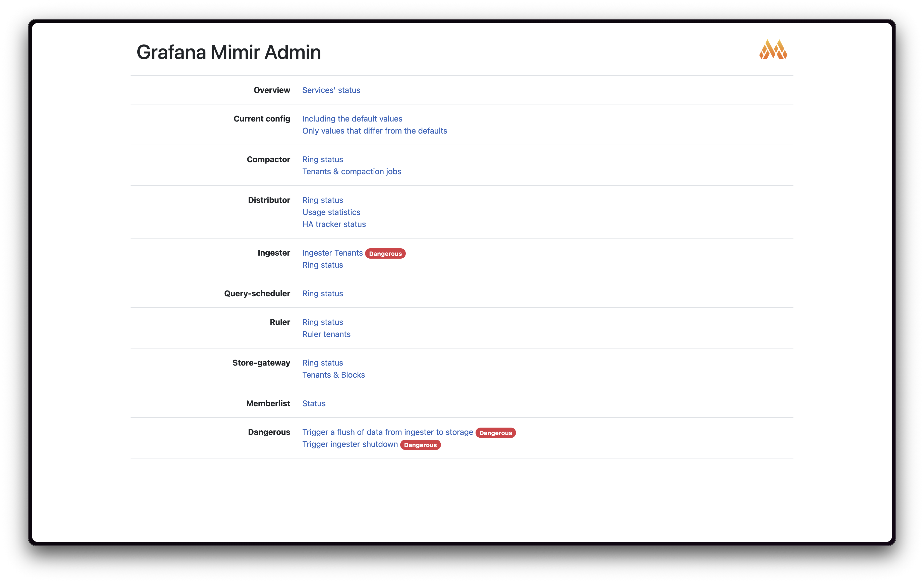Trigger ingester shutdown
924x583 pixels.
(x=350, y=444)
